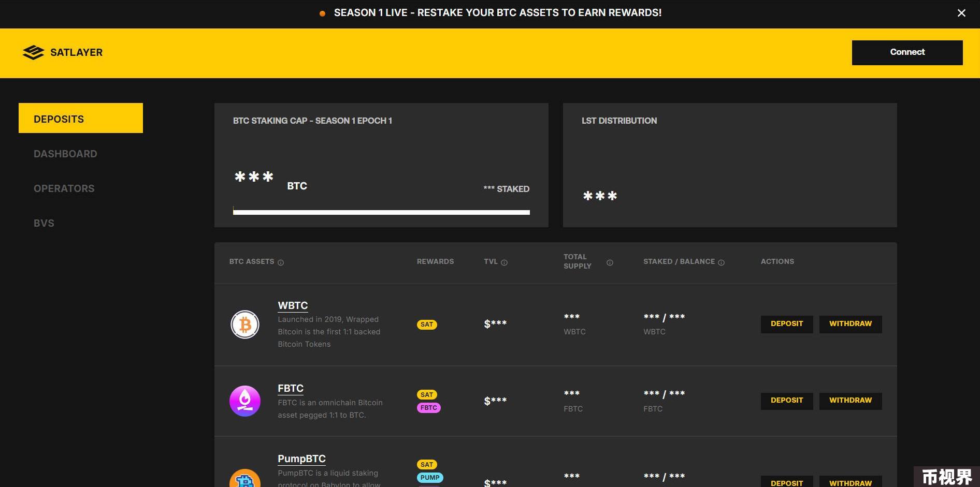Image resolution: width=980 pixels, height=487 pixels.
Task: Switch to the BVS section
Action: pyautogui.click(x=44, y=223)
